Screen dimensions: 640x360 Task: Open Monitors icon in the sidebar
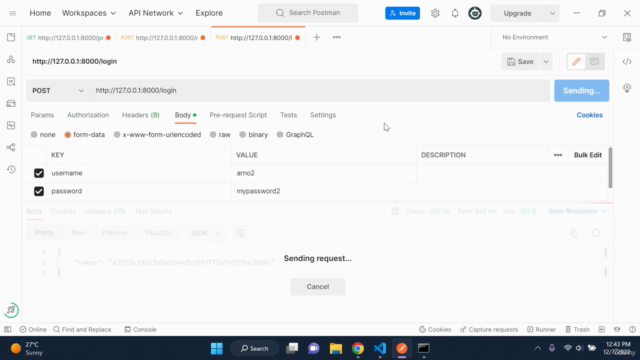11,125
